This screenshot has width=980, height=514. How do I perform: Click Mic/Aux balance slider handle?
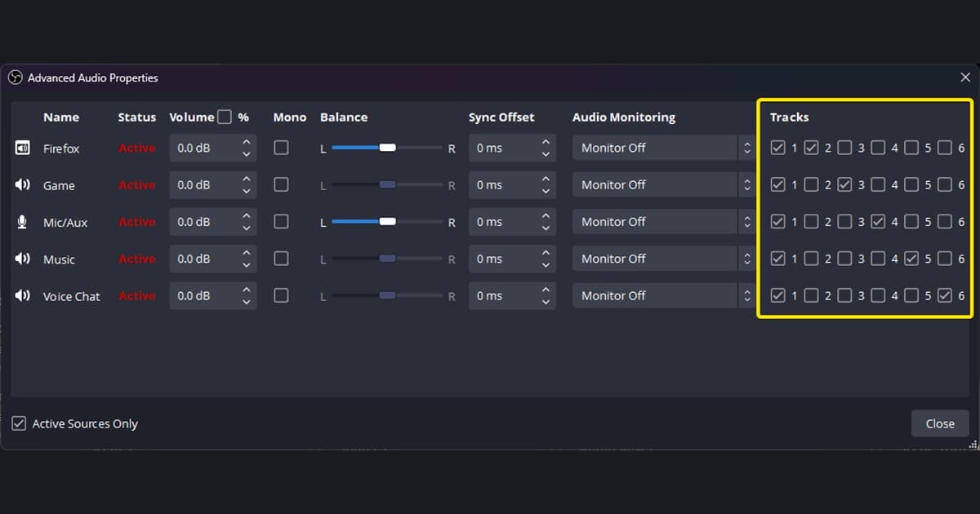click(388, 221)
